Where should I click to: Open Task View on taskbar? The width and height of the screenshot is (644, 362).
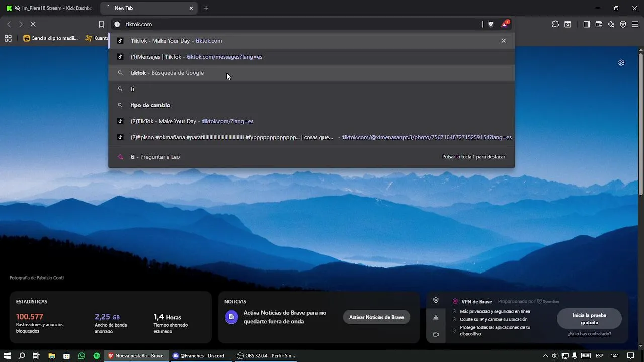tap(36, 356)
